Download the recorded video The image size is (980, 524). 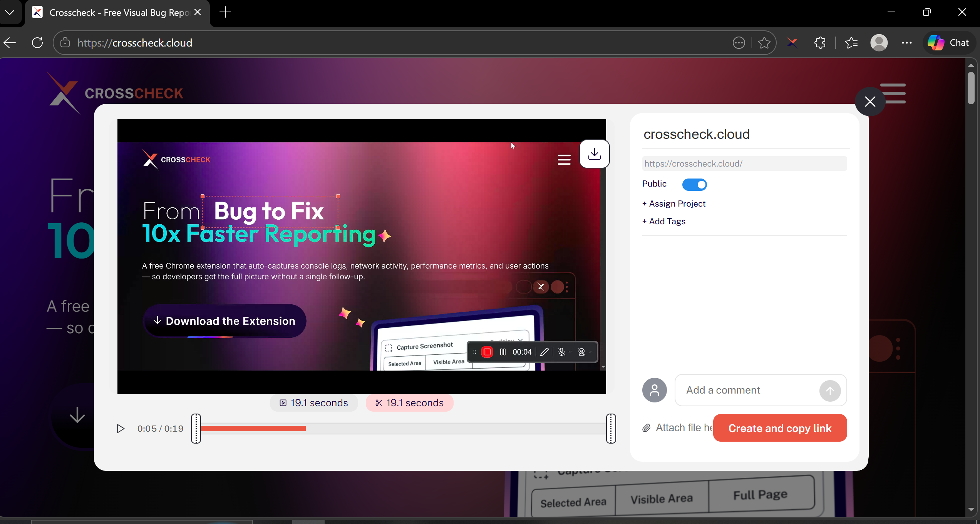click(x=594, y=154)
